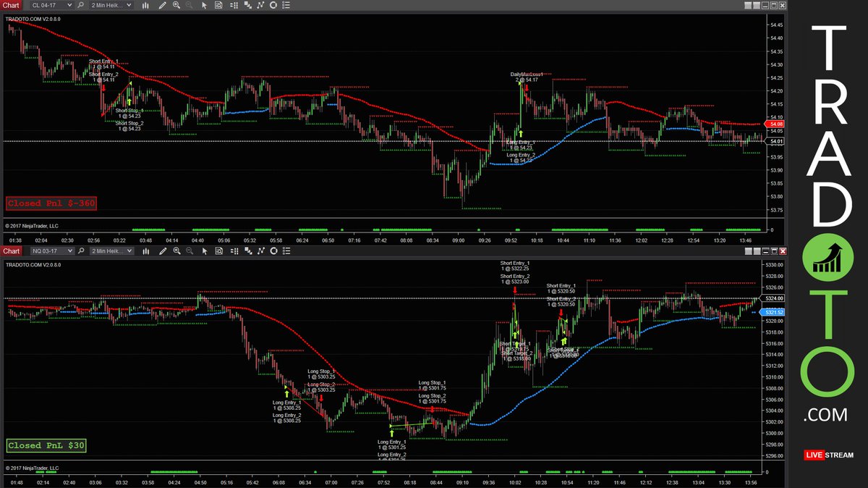The width and height of the screenshot is (868, 488).
Task: Open Strategies icon in NQ chart toolbar
Action: pyautogui.click(x=273, y=251)
